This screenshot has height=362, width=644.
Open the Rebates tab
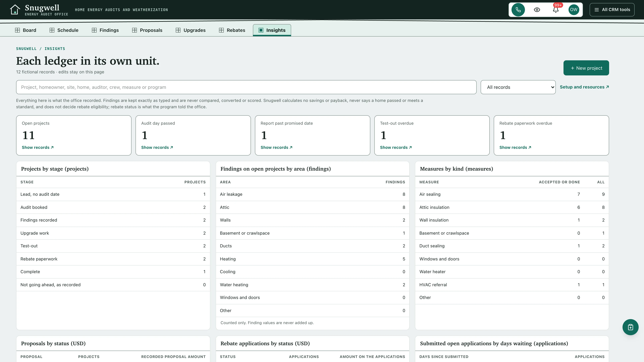click(x=232, y=30)
